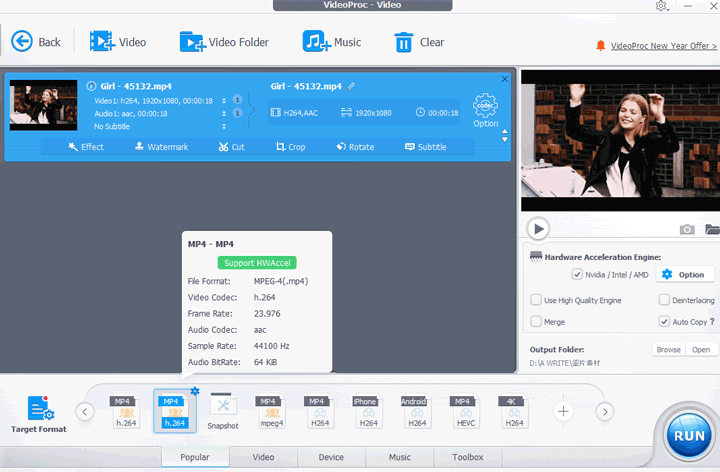Show next format presets arrow

tap(605, 411)
